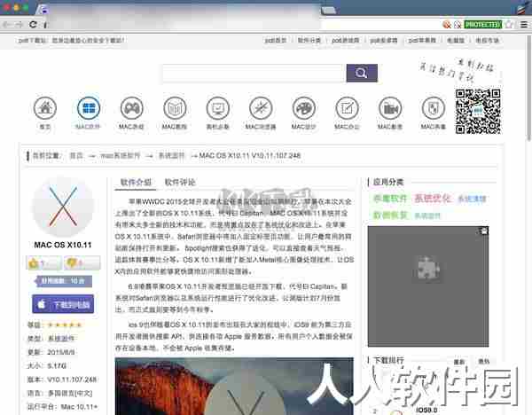Click 首页 in the breadcrumb
532x415 pixels.
(76, 156)
